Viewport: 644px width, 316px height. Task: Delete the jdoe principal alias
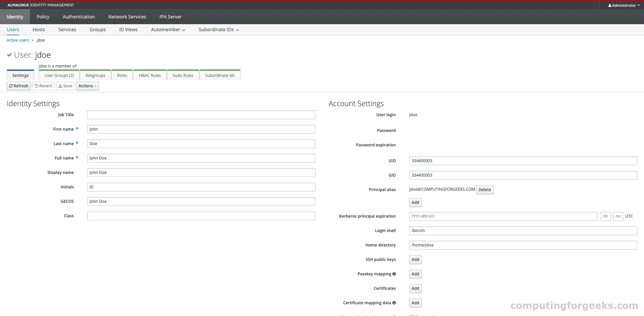(x=484, y=190)
